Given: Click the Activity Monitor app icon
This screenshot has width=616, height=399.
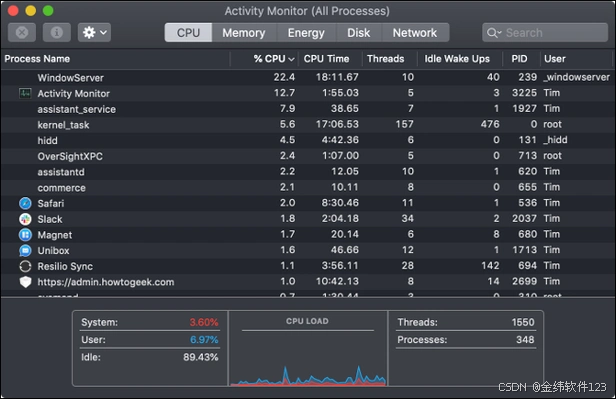Looking at the screenshot, I should tap(25, 93).
